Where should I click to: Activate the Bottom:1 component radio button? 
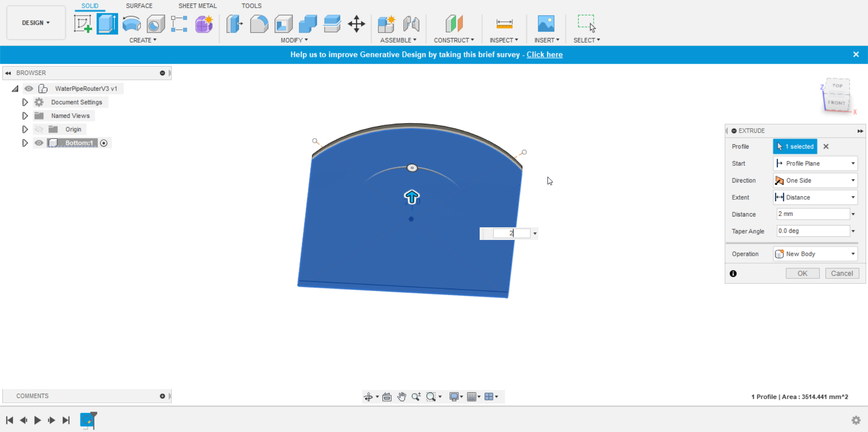coord(104,143)
